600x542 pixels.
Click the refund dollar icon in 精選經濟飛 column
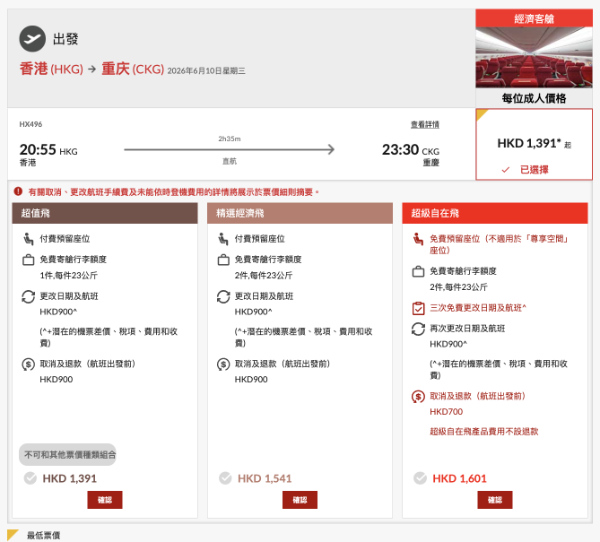click(x=223, y=364)
